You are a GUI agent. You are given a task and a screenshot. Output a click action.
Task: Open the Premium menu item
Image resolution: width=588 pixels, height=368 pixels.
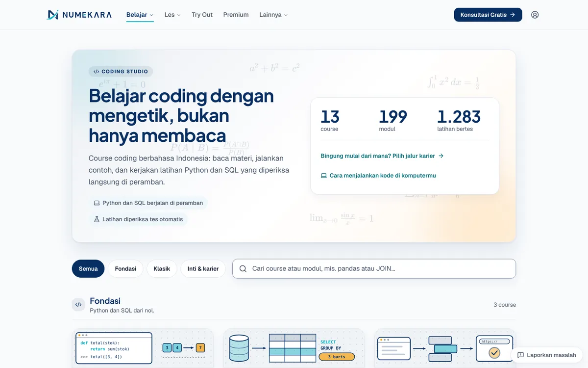click(x=236, y=15)
